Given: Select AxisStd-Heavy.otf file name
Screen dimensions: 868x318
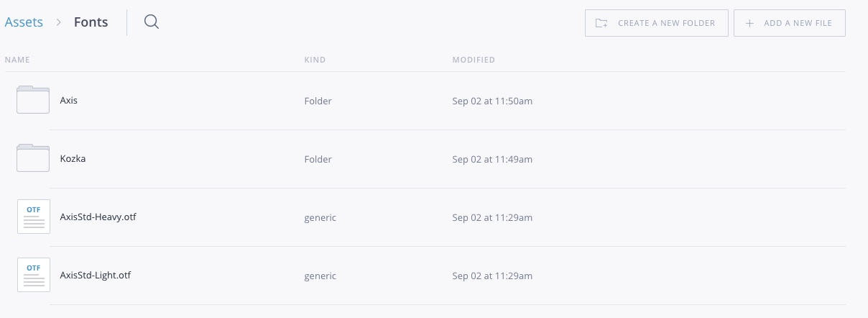Looking at the screenshot, I should pyautogui.click(x=98, y=217).
